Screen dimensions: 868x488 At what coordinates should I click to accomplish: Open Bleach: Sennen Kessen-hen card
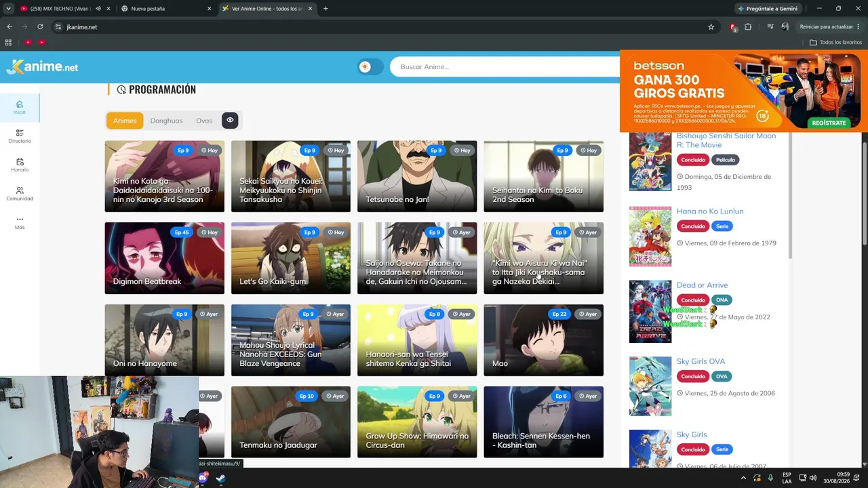pos(543,422)
